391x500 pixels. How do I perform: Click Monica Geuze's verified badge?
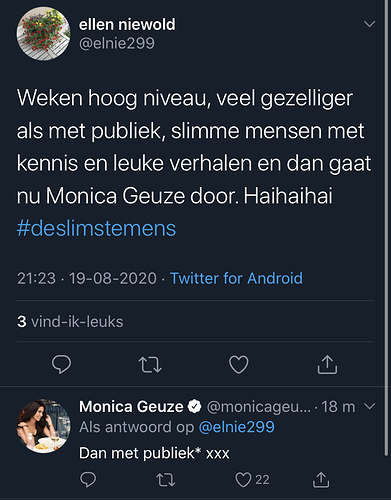[x=195, y=407]
